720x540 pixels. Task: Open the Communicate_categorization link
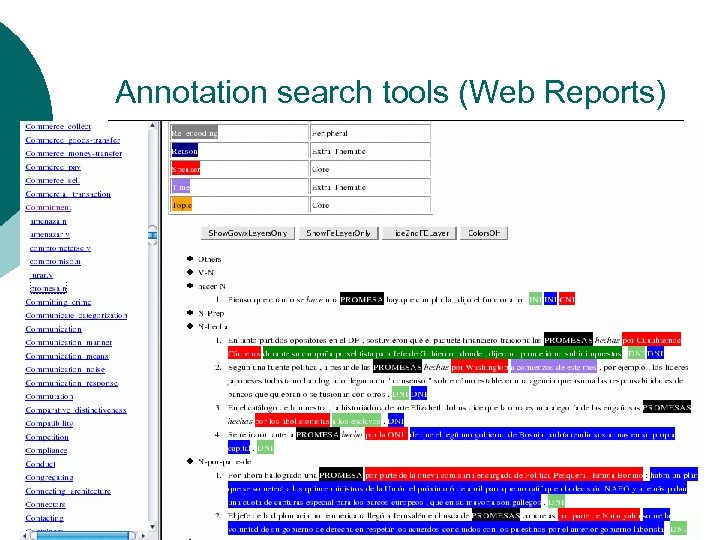click(x=76, y=316)
